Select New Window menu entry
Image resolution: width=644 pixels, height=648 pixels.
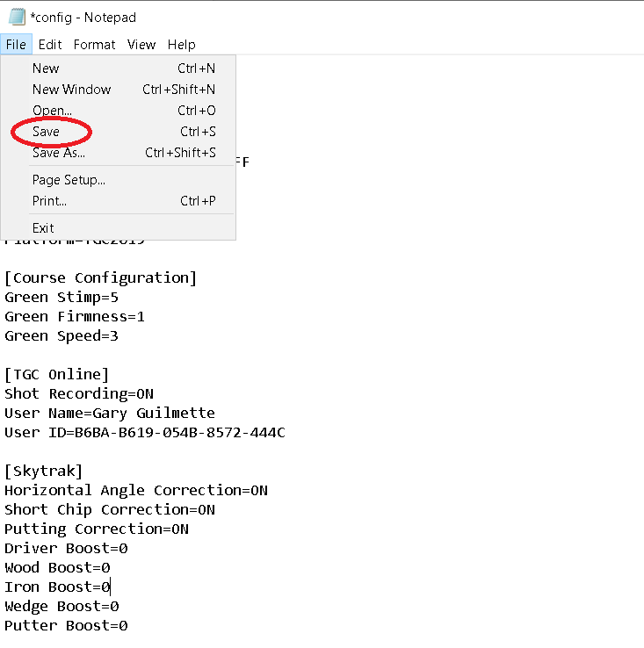click(x=119, y=90)
